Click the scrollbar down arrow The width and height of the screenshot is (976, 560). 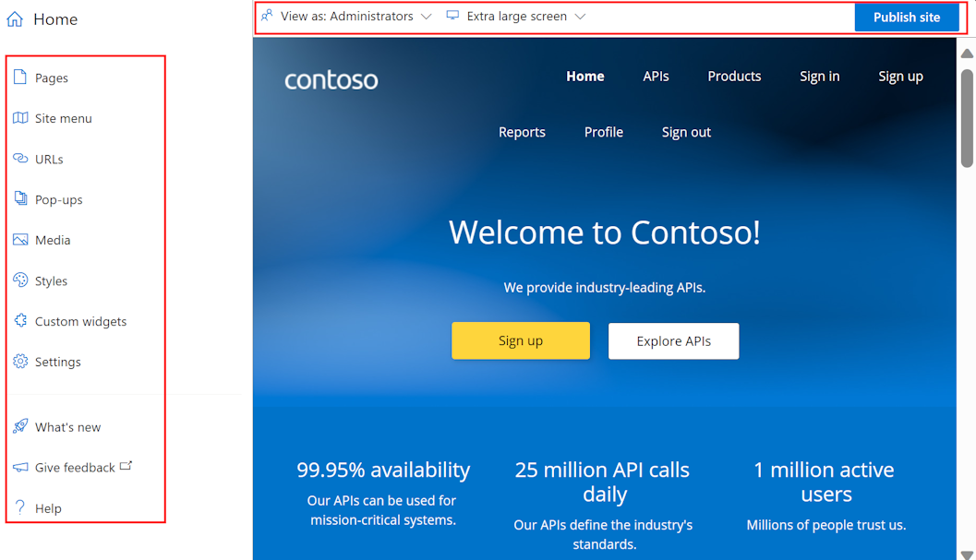click(x=967, y=555)
